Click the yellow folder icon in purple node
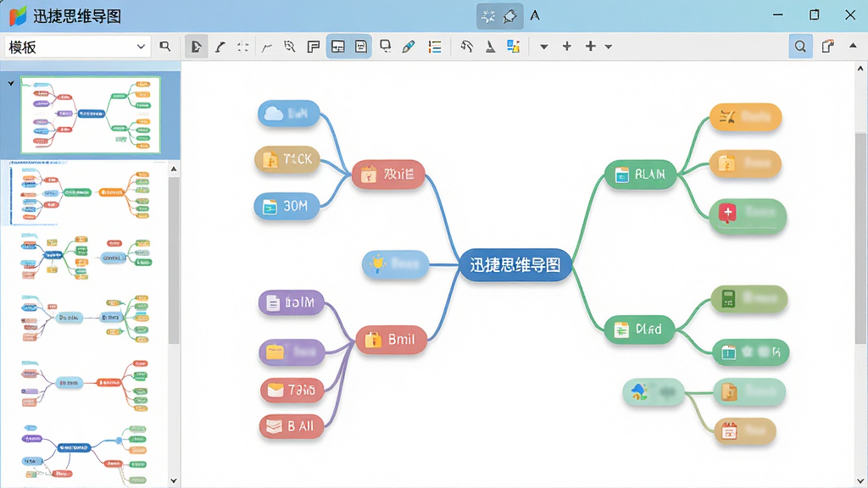This screenshot has width=868, height=488. coord(275,352)
